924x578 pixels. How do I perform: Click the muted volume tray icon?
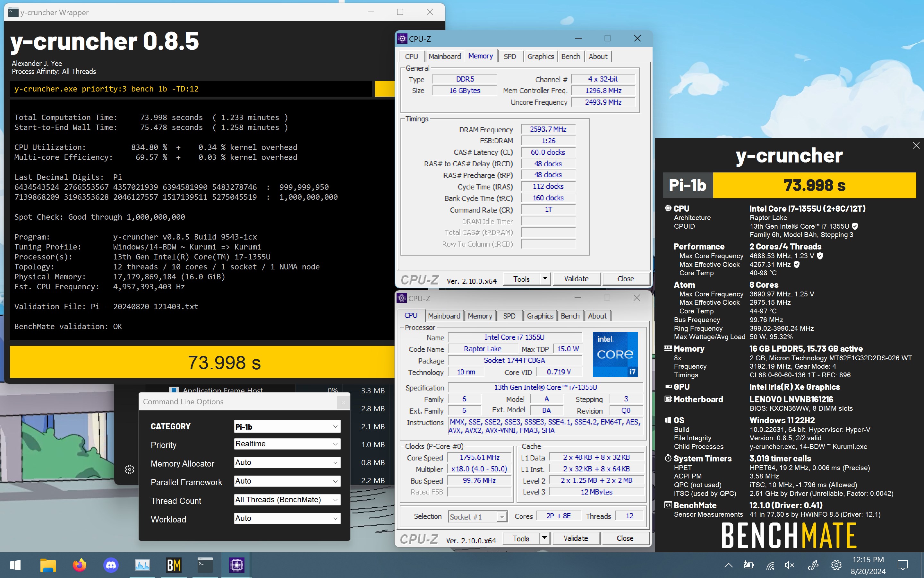click(x=789, y=565)
